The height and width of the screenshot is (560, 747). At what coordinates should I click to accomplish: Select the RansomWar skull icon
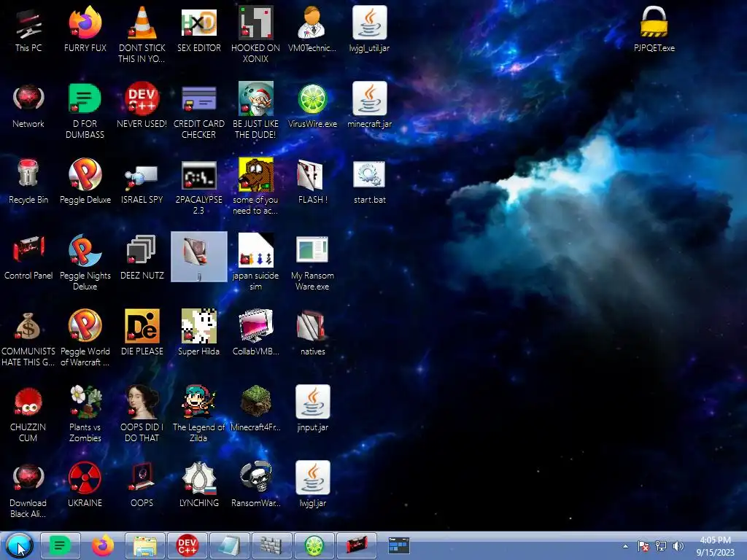(x=255, y=485)
